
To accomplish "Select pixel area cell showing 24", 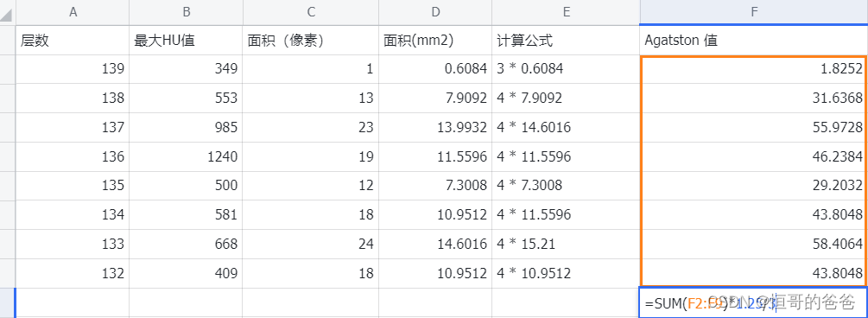I will click(x=311, y=245).
